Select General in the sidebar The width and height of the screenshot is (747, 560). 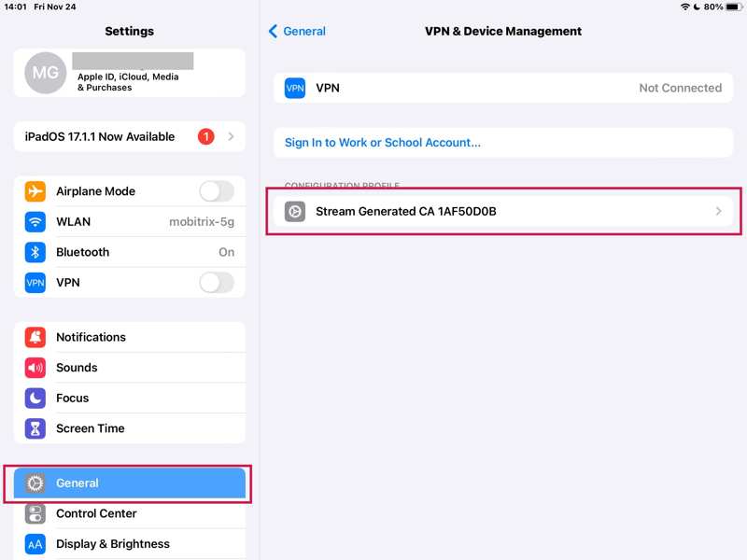click(x=130, y=483)
